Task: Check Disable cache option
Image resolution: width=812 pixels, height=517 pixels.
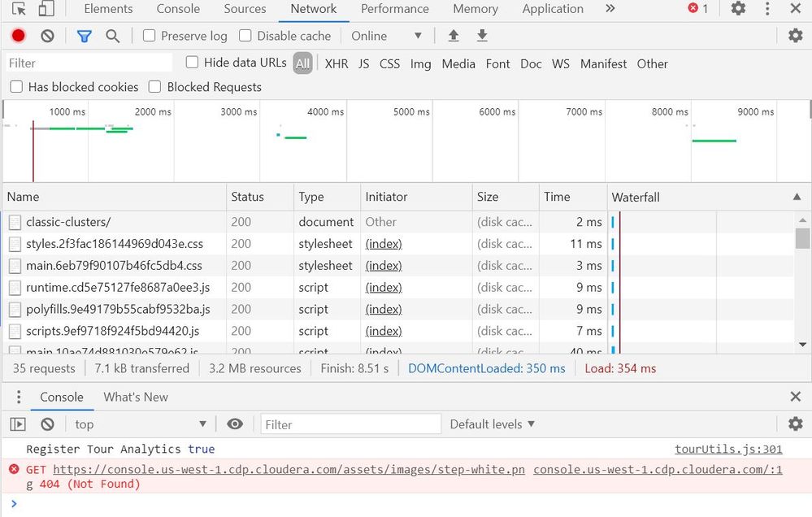Action: point(245,36)
